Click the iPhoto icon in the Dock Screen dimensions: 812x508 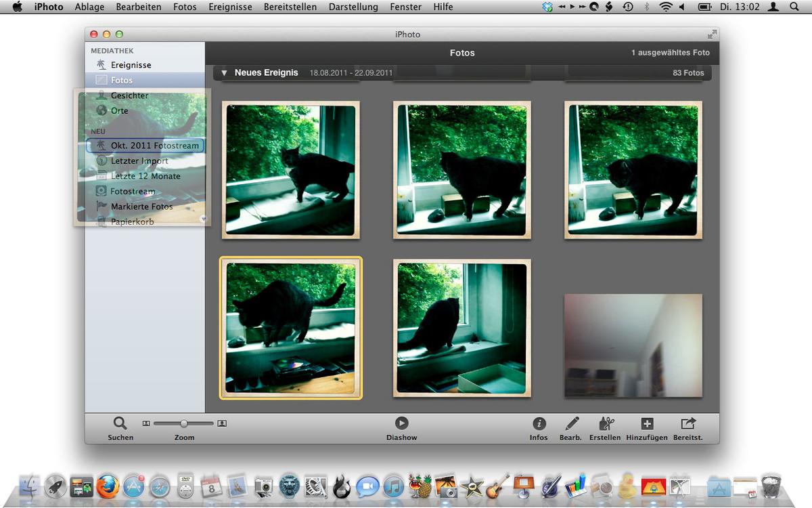(445, 486)
